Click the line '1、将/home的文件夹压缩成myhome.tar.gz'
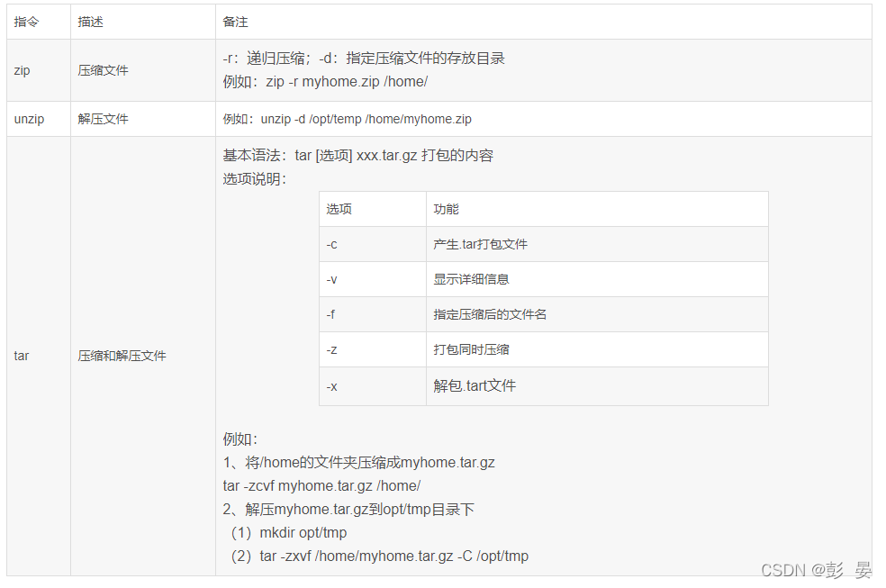 click(x=358, y=463)
